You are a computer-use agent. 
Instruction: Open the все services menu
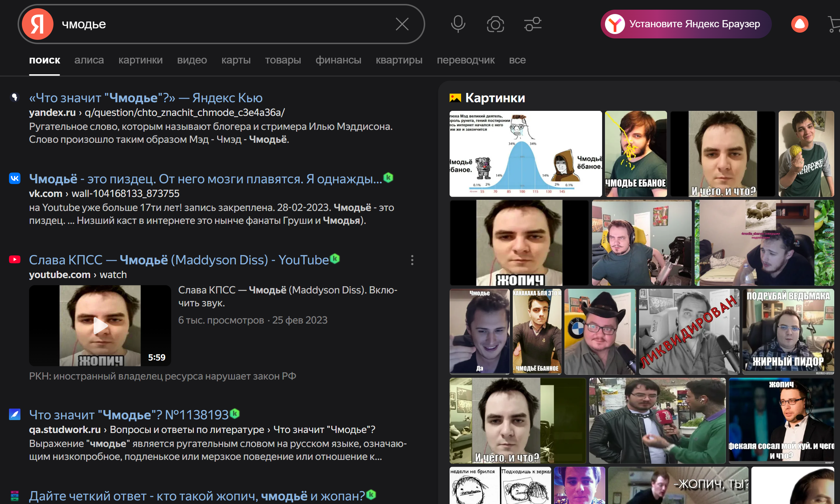point(517,60)
